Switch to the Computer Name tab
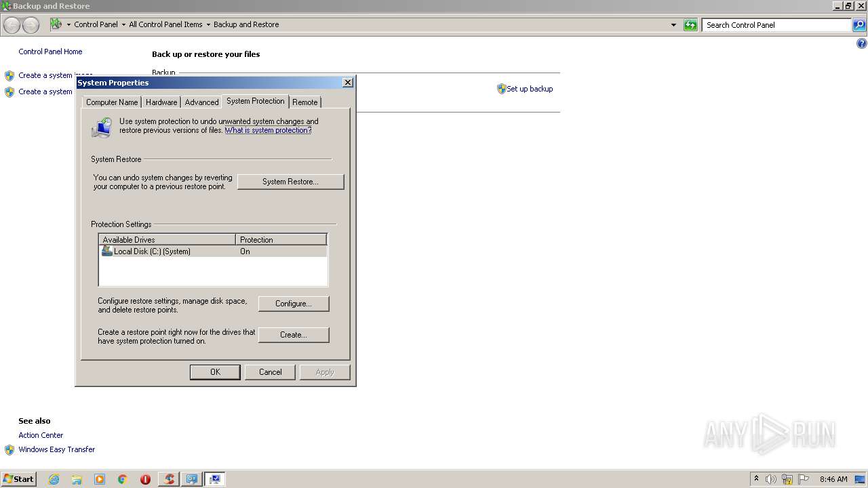Image resolution: width=868 pixels, height=488 pixels. [x=112, y=102]
